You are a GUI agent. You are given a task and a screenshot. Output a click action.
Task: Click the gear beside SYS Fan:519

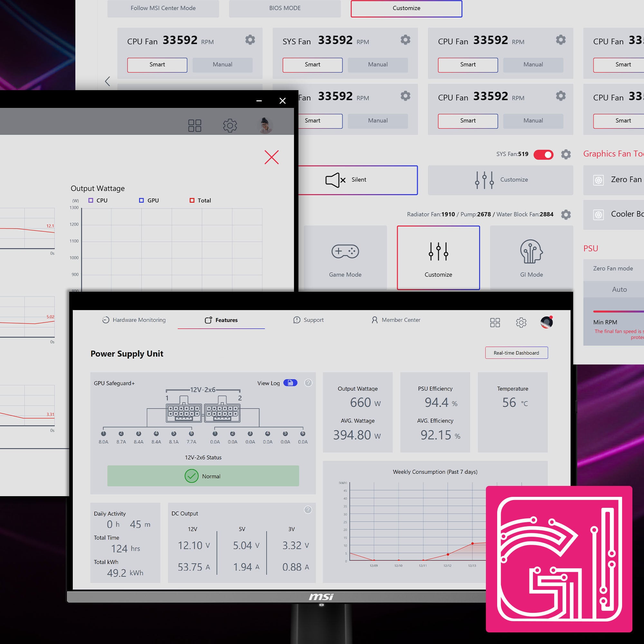click(x=566, y=154)
